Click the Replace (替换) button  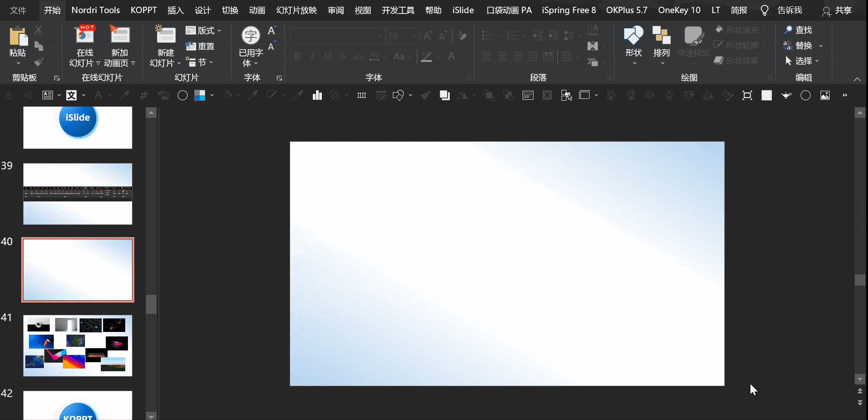click(798, 46)
